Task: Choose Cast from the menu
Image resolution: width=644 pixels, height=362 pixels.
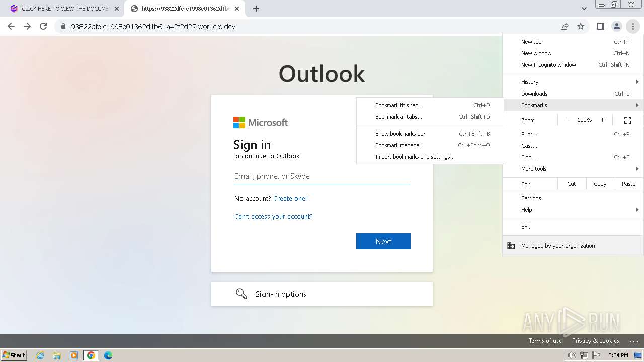Action: 573,146
